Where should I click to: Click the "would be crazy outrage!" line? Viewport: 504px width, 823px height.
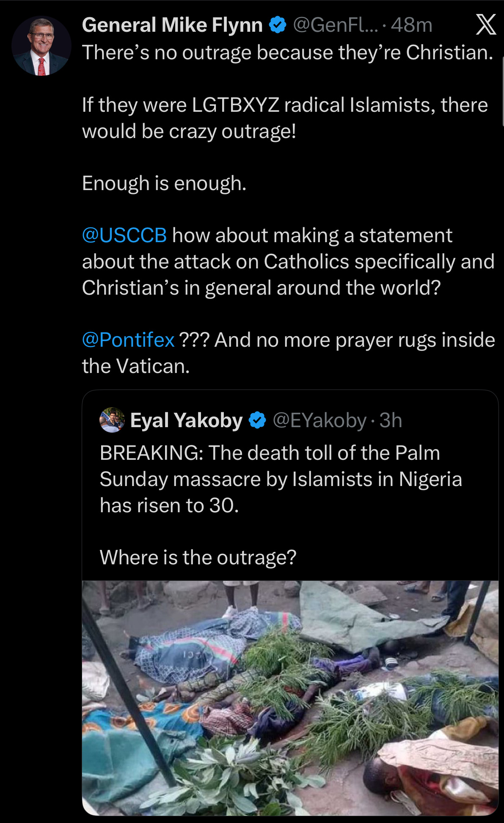coord(189,131)
